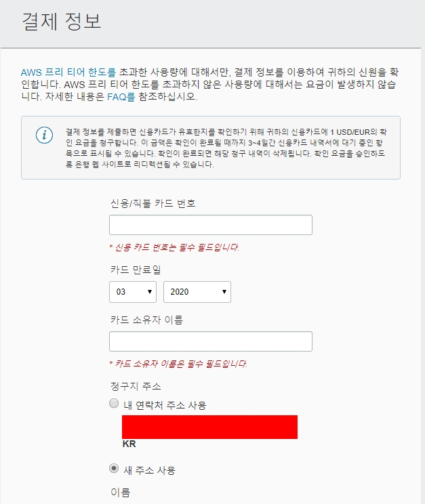425x504 pixels.
Task: Open the expiry year dropdown showing 2020
Action: [197, 292]
